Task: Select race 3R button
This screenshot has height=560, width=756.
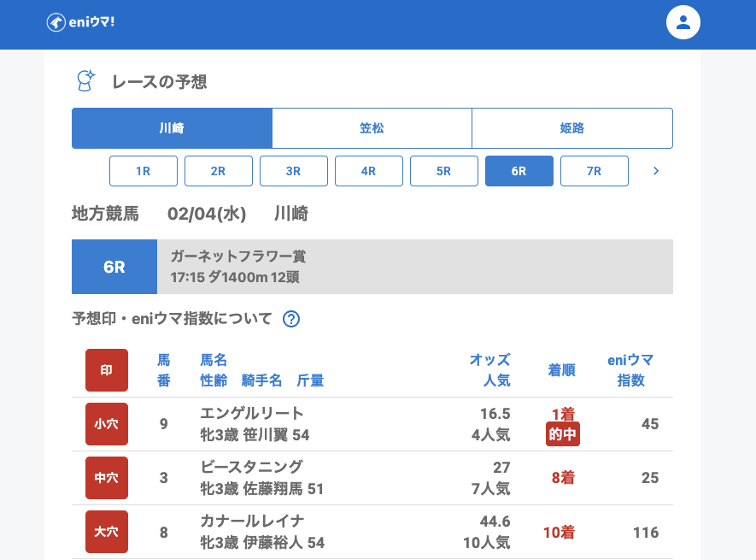Action: click(294, 171)
